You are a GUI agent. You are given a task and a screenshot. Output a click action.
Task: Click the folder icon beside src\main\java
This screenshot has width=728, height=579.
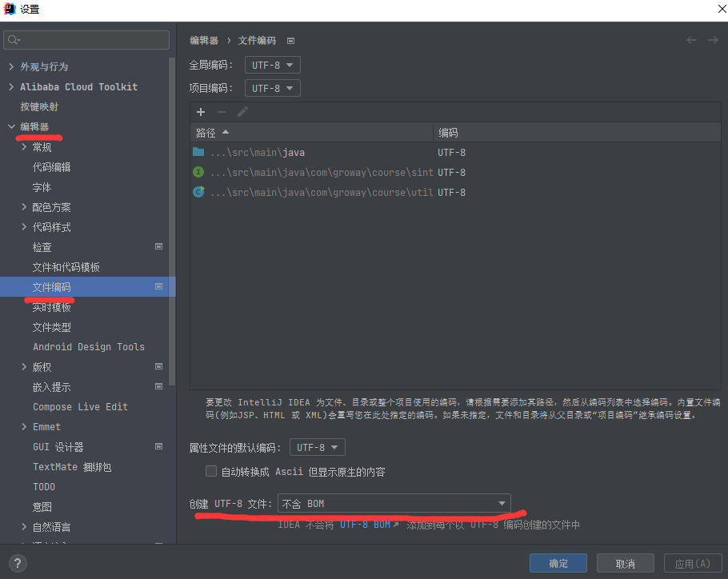point(198,152)
